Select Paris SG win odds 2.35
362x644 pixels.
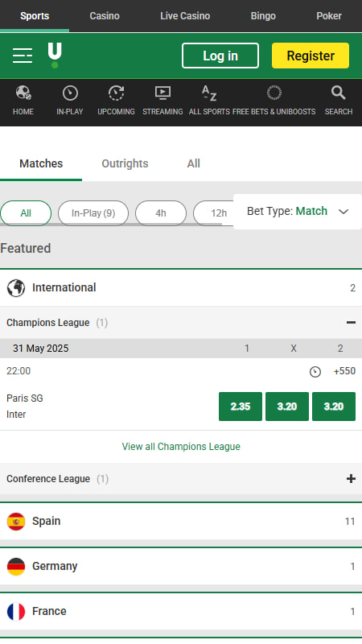[241, 407]
